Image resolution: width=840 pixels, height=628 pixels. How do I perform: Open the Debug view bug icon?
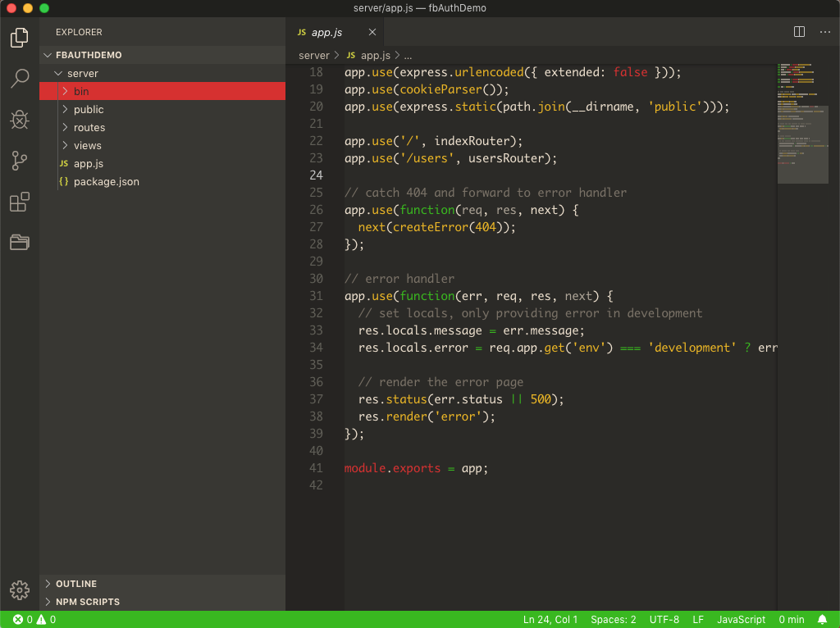point(20,120)
